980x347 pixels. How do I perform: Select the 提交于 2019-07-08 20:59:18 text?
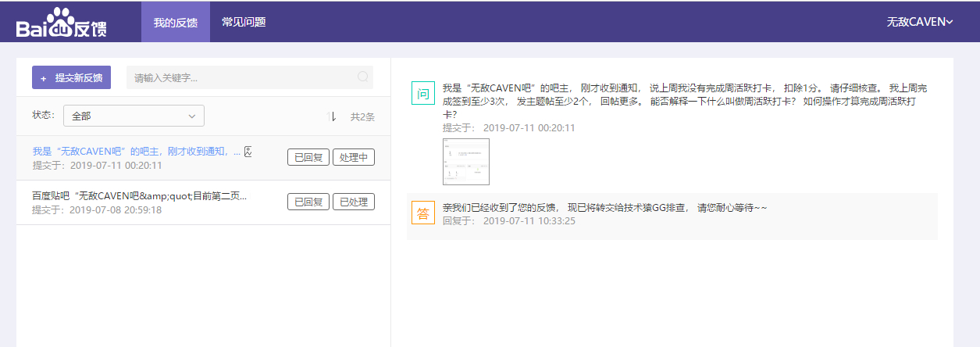point(97,209)
